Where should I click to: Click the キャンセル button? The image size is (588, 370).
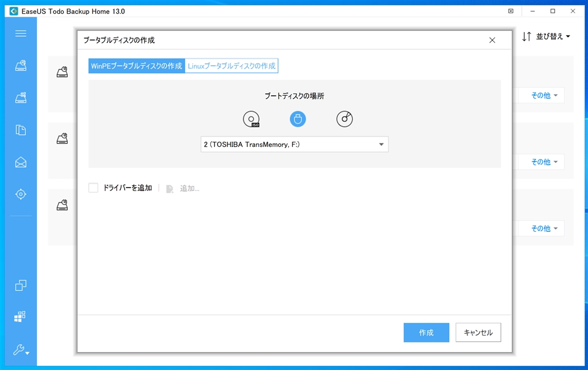[478, 333]
